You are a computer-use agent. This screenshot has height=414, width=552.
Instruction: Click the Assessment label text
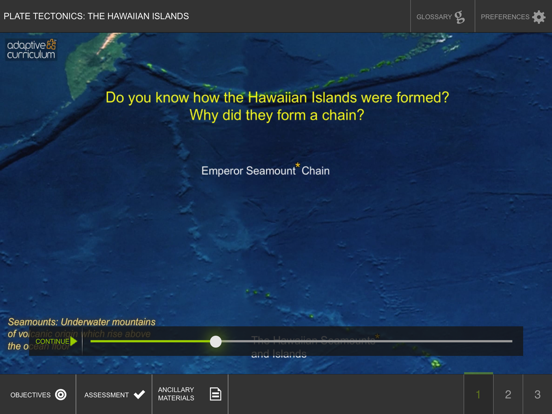[x=106, y=395]
